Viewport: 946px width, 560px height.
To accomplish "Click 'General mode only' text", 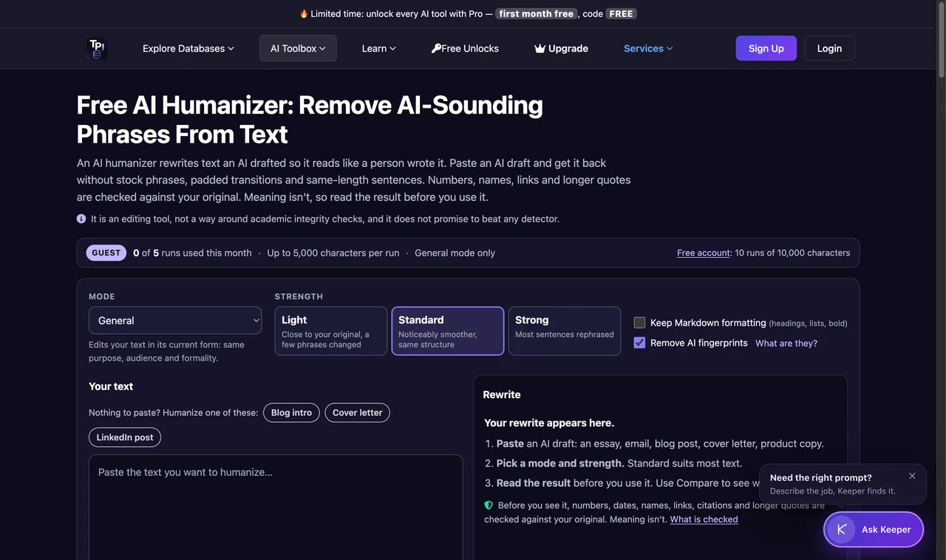I will click(x=455, y=253).
